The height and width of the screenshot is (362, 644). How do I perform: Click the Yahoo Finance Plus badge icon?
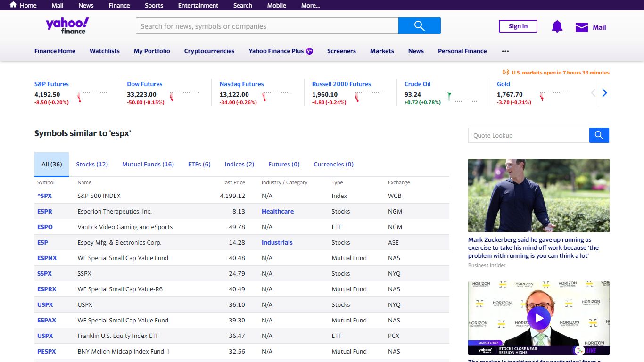pyautogui.click(x=310, y=51)
